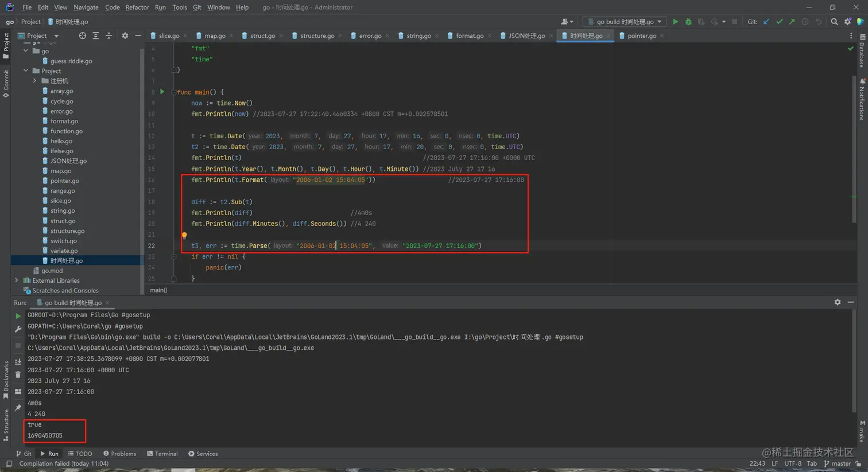Run the go build configuration
This screenshot has width=868, height=472.
tap(675, 22)
